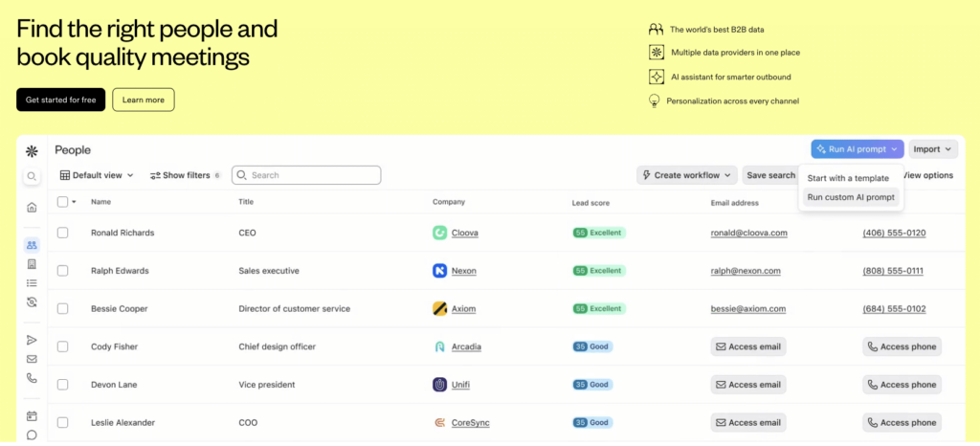The image size is (980, 446).
Task: Open the Home icon in sidebar
Action: (32, 208)
